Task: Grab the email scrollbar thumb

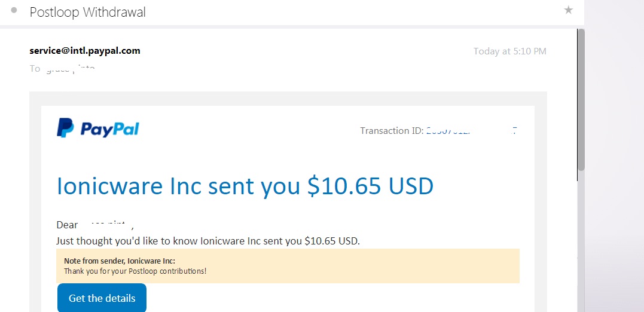Action: coord(581,100)
